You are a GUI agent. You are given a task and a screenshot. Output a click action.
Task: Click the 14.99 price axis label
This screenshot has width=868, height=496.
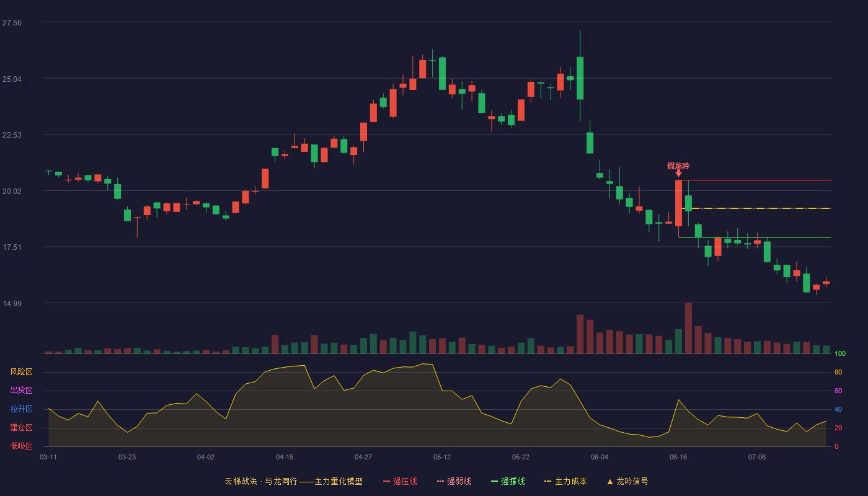pos(12,304)
